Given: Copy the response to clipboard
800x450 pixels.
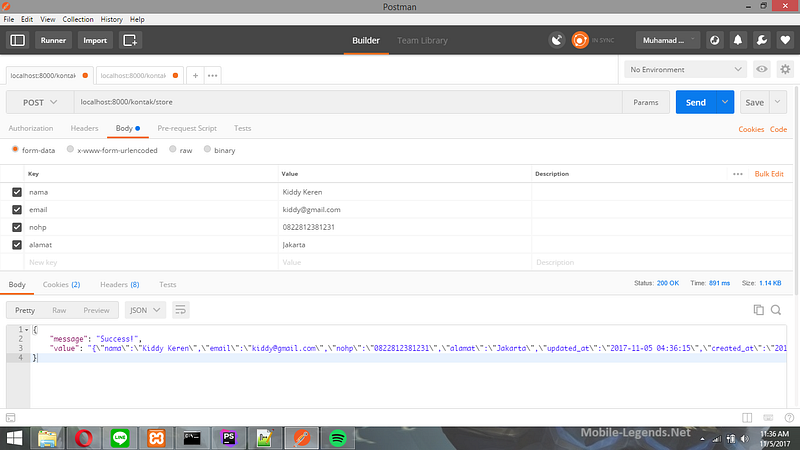Looking at the screenshot, I should pyautogui.click(x=759, y=310).
